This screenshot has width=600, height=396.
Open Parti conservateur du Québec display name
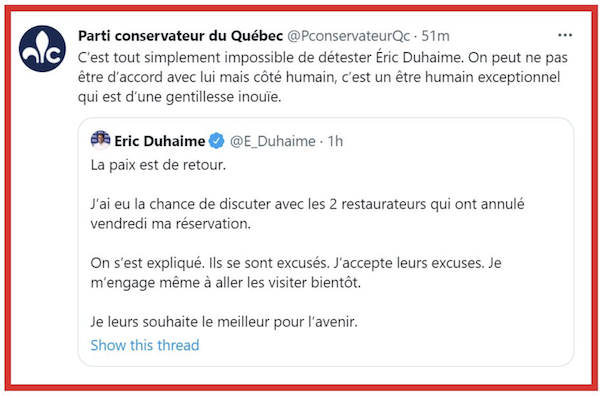[x=180, y=36]
